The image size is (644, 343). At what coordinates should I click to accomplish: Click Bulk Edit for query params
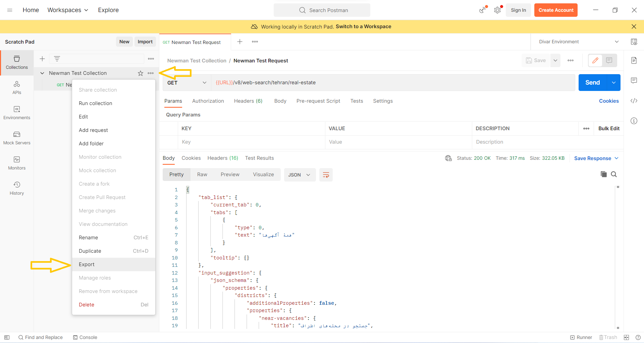coord(609,129)
